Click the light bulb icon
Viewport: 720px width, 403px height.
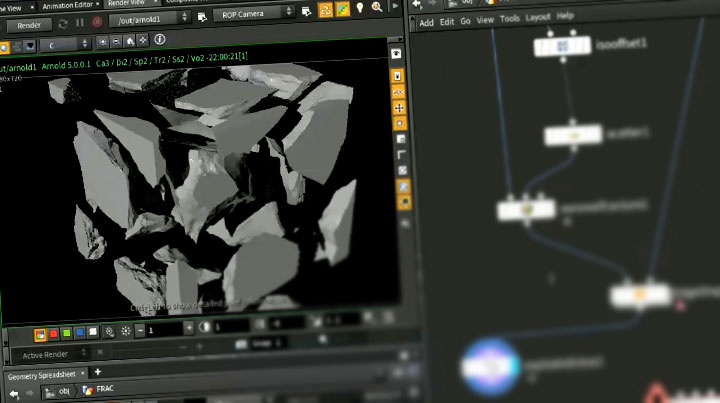point(360,8)
